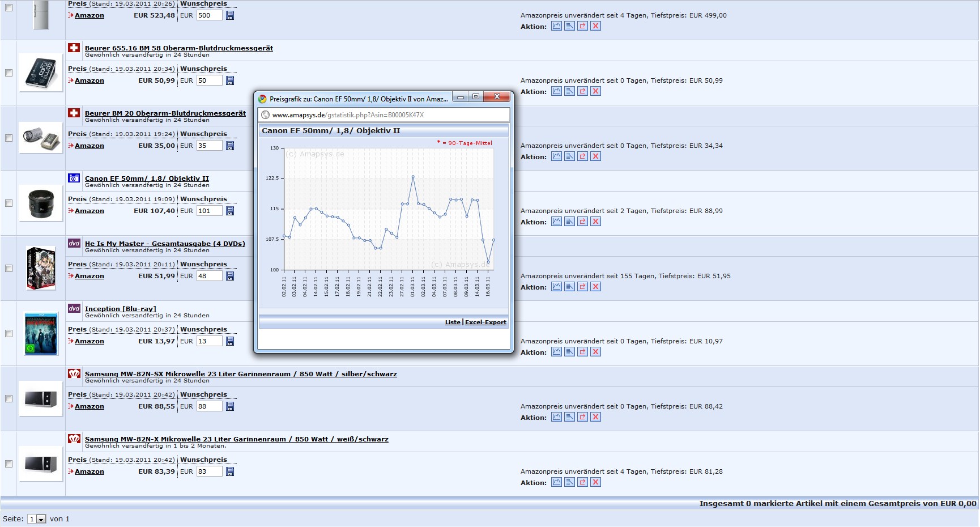
Task: Click Wunschpreis field containing 88
Action: 209,406
